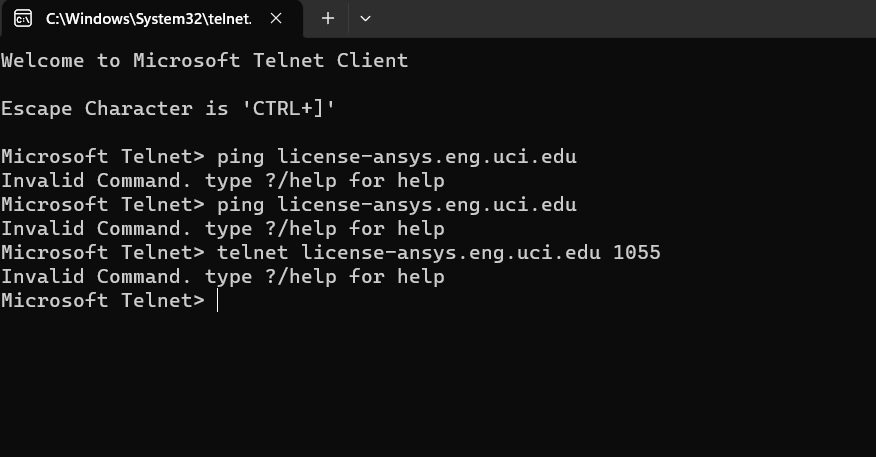Select the C:\Windows\System32\telnet tab title
This screenshot has width=876, height=457.
click(149, 19)
